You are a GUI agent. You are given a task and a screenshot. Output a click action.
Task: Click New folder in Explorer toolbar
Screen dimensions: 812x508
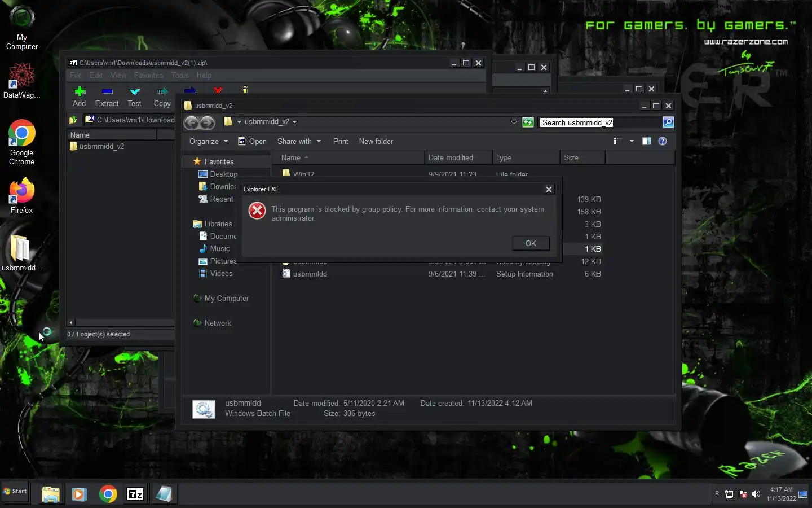[376, 141]
